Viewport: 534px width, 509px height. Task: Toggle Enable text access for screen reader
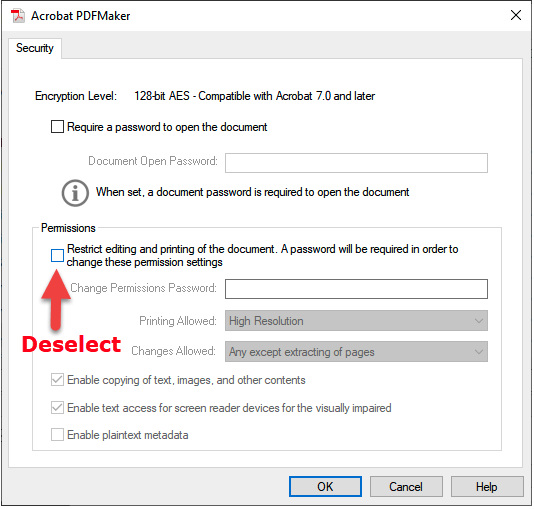57,408
